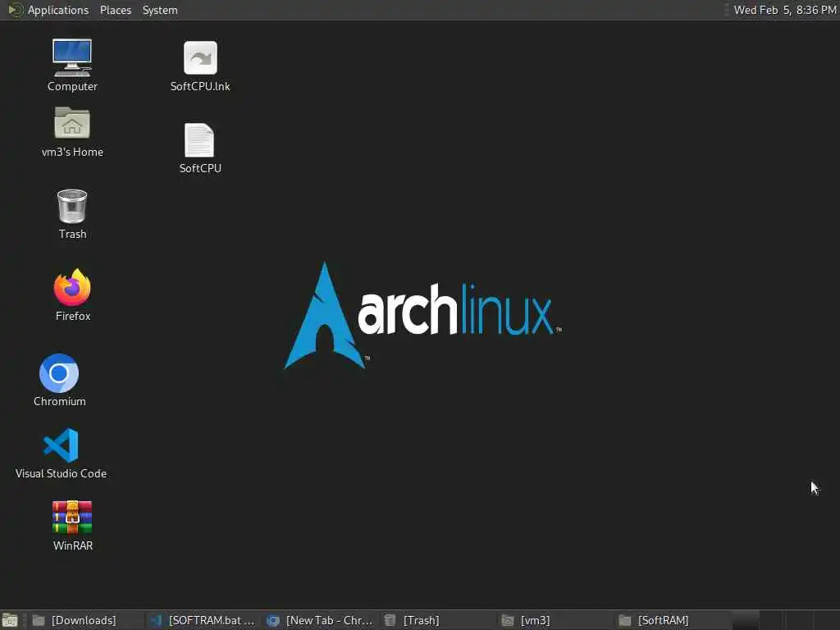The image size is (840, 630).
Task: Restore the SOFTRAM.bat VS Code window
Action: [203, 620]
